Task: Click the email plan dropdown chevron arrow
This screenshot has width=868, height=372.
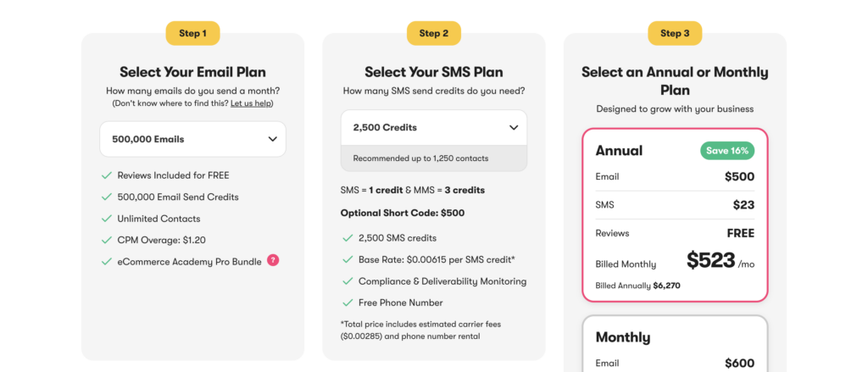Action: tap(272, 139)
